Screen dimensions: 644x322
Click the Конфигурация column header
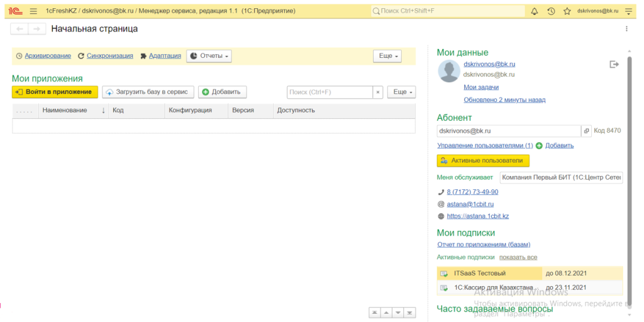click(196, 111)
